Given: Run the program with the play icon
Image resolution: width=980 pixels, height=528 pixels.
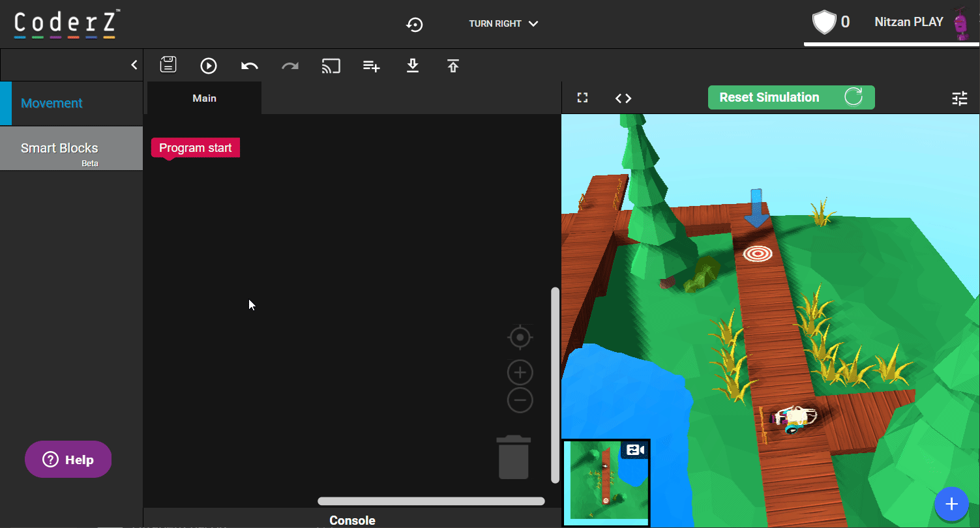Looking at the screenshot, I should 209,65.
